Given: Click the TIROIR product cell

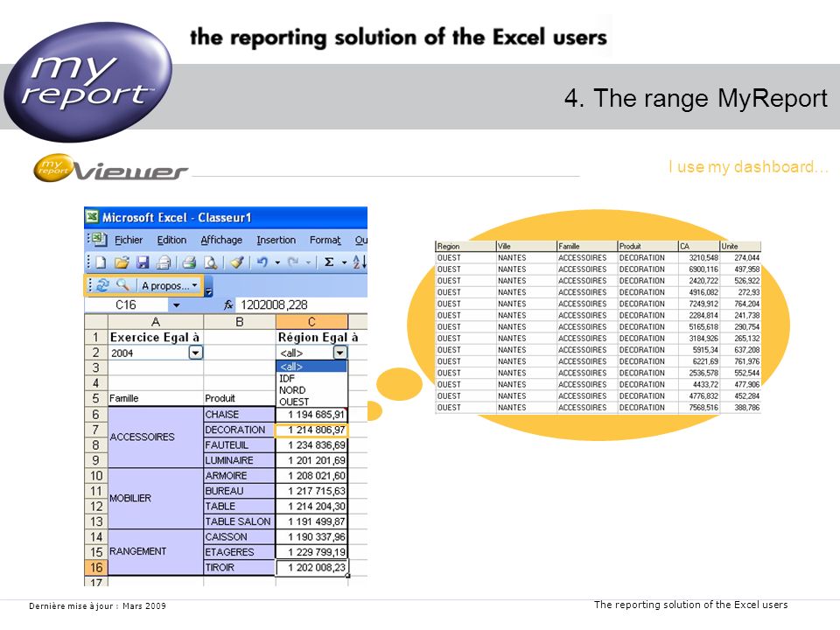Looking at the screenshot, I should [x=240, y=567].
